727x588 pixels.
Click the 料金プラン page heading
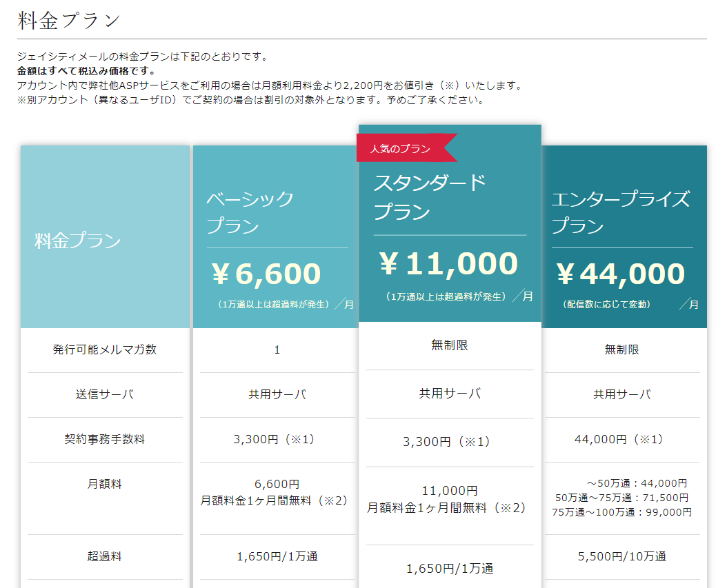pyautogui.click(x=68, y=20)
